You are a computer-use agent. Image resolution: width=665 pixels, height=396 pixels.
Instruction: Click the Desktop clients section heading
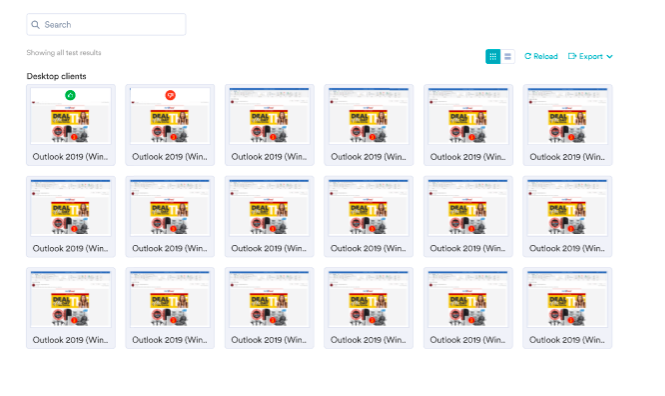56,76
